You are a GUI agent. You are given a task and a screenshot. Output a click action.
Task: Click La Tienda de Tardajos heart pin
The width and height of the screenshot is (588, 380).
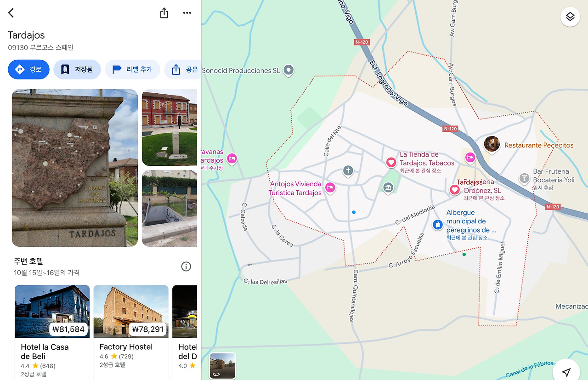point(391,162)
